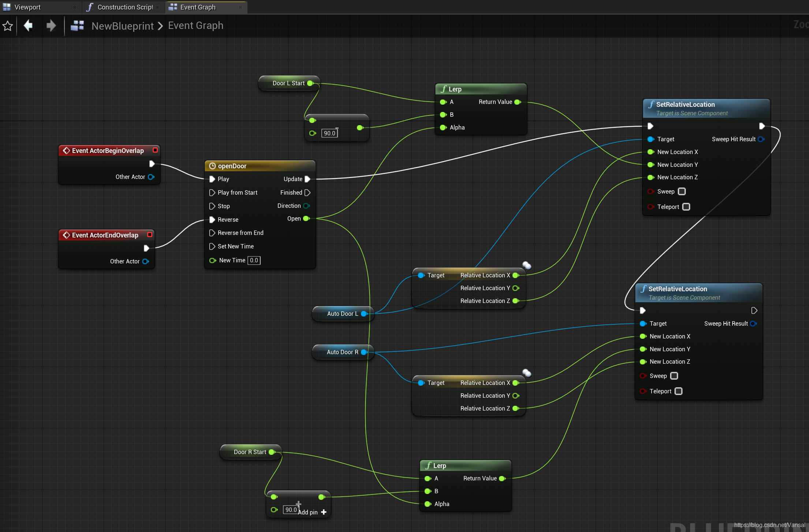Click Return Value pin on lower Lerp
Screen dimensions: 809x532
(x=502, y=478)
